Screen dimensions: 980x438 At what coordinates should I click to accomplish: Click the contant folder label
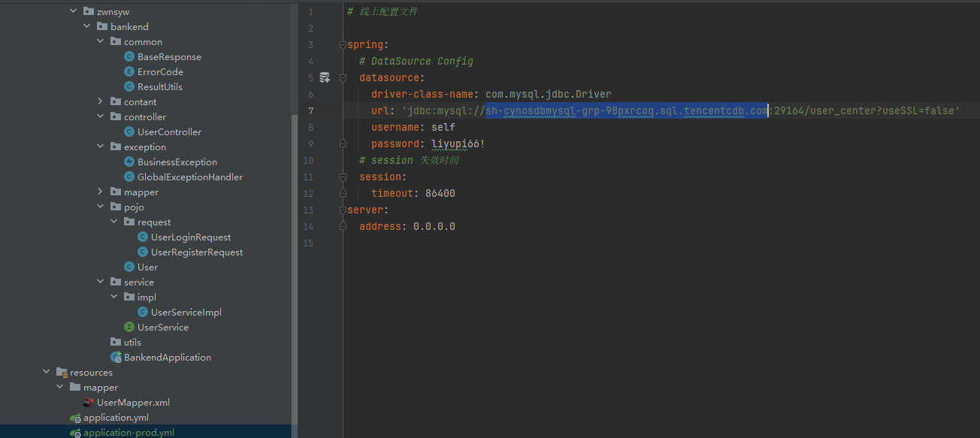(x=141, y=101)
